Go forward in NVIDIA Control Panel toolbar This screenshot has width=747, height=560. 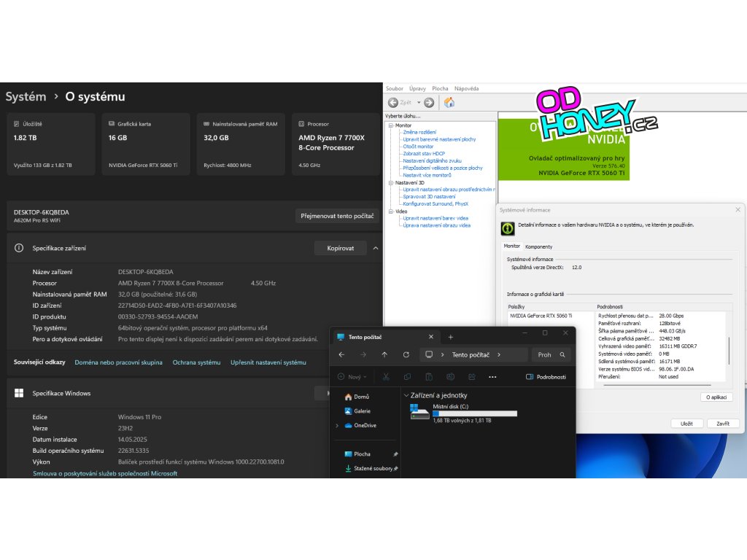429,102
